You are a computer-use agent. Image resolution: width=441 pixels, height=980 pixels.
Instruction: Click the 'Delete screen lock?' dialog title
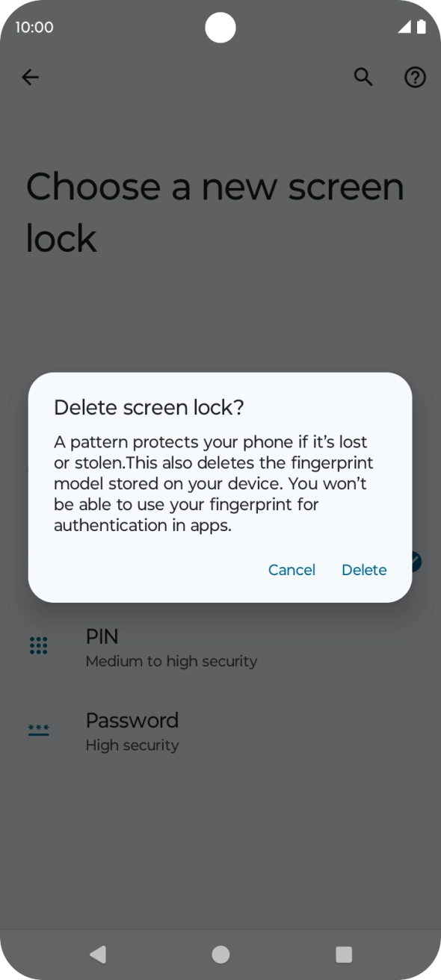coord(149,407)
